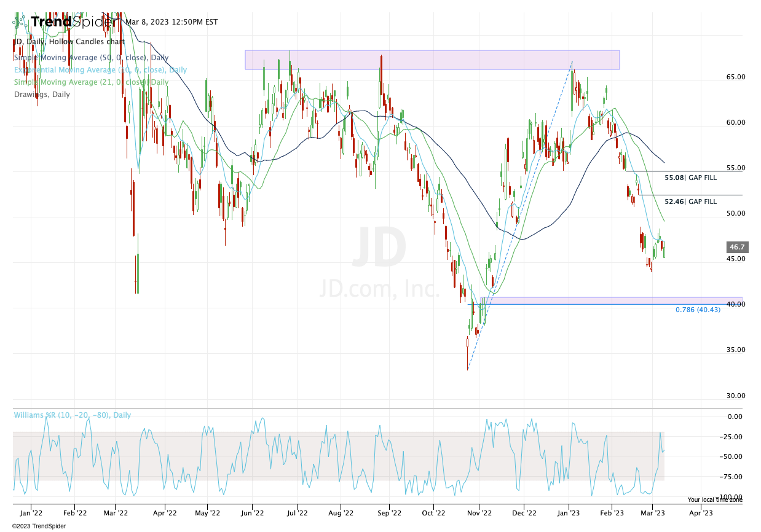
Task: Click the Drawings, Daily legend entry
Action: (42, 95)
